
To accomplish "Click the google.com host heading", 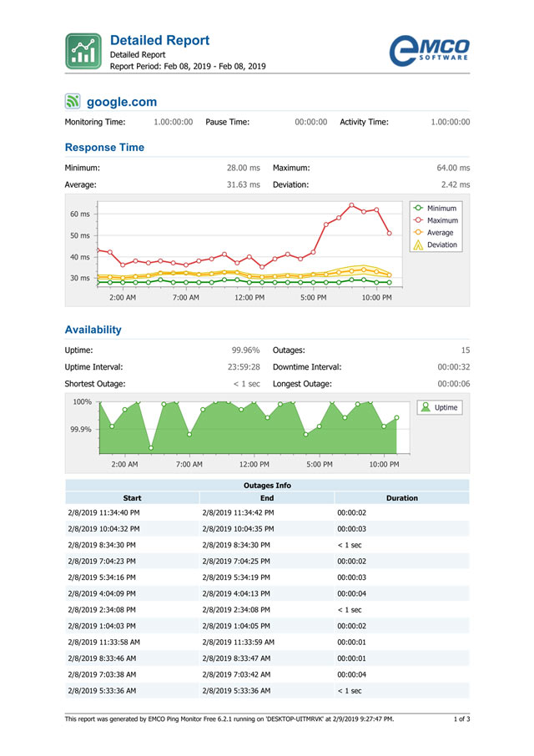I will coord(122,102).
